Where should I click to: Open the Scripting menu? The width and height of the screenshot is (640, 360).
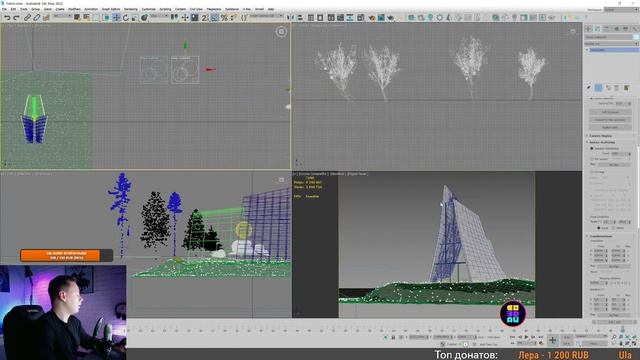tap(165, 9)
